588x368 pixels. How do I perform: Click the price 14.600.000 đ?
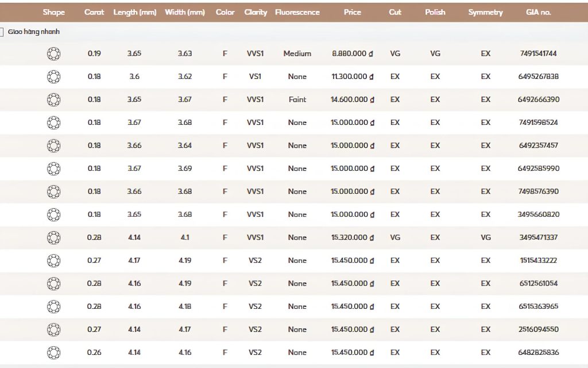pos(353,99)
